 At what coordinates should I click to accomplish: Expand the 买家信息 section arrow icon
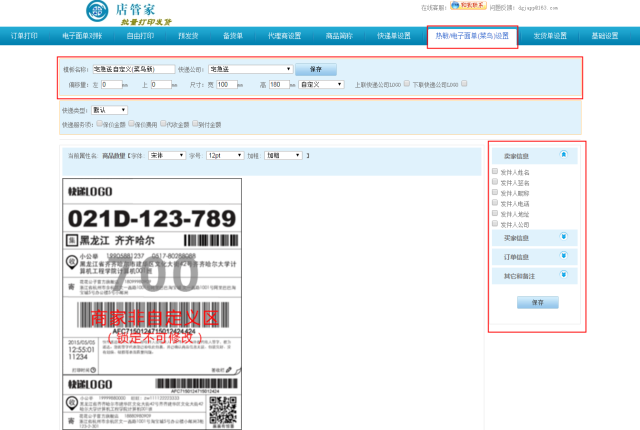pyautogui.click(x=563, y=237)
